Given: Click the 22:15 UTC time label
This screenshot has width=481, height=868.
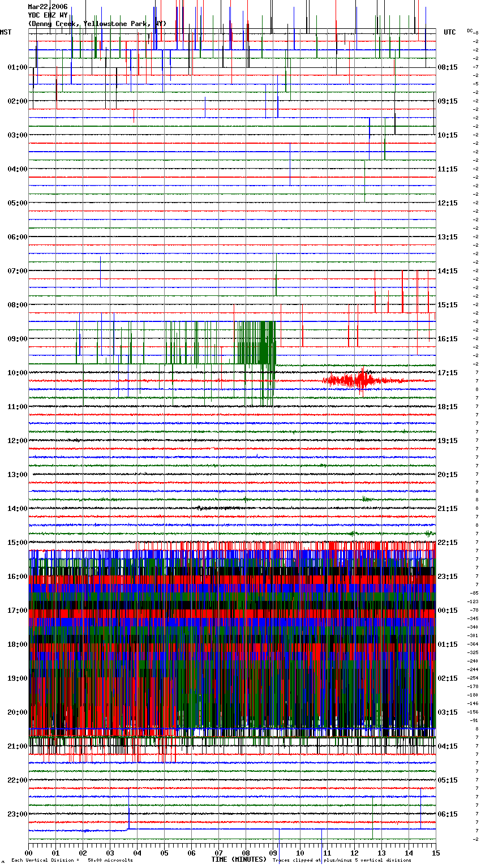Looking at the screenshot, I should (448, 543).
